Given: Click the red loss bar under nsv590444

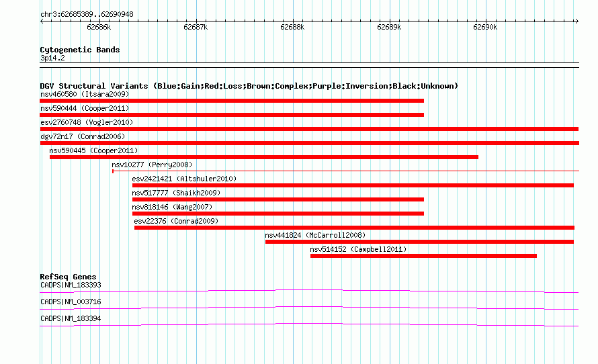Looking at the screenshot, I should [x=232, y=115].
